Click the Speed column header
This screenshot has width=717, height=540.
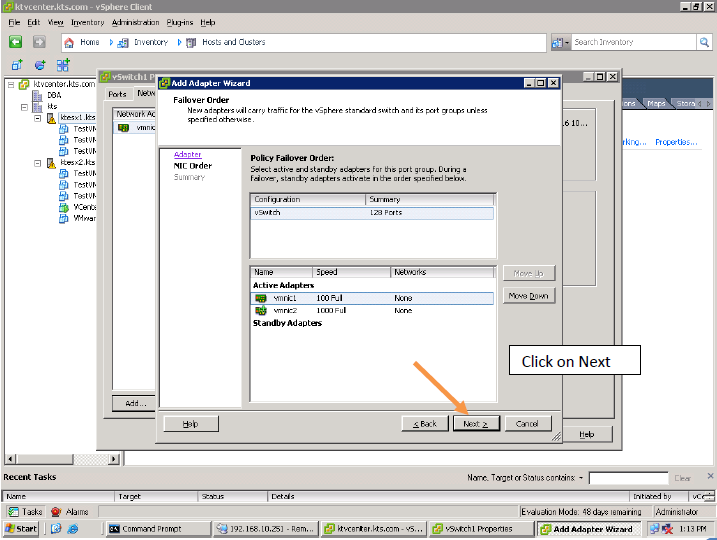pyautogui.click(x=351, y=272)
